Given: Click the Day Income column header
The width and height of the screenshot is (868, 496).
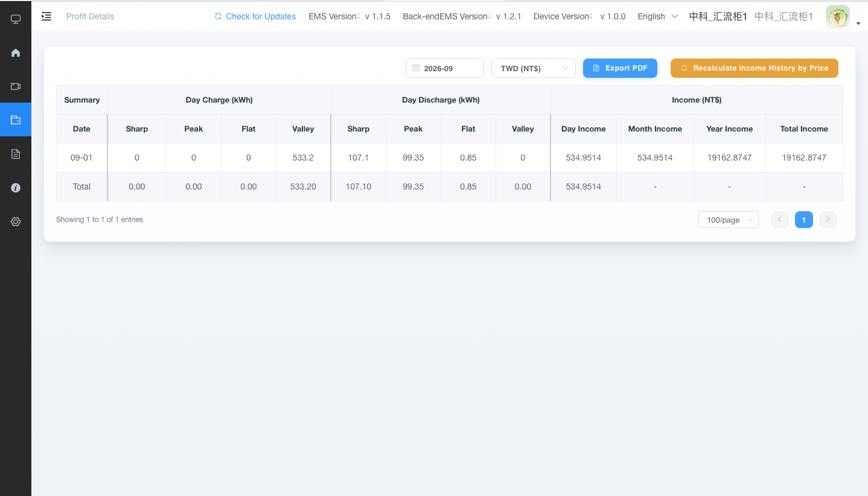Looking at the screenshot, I should tap(583, 129).
